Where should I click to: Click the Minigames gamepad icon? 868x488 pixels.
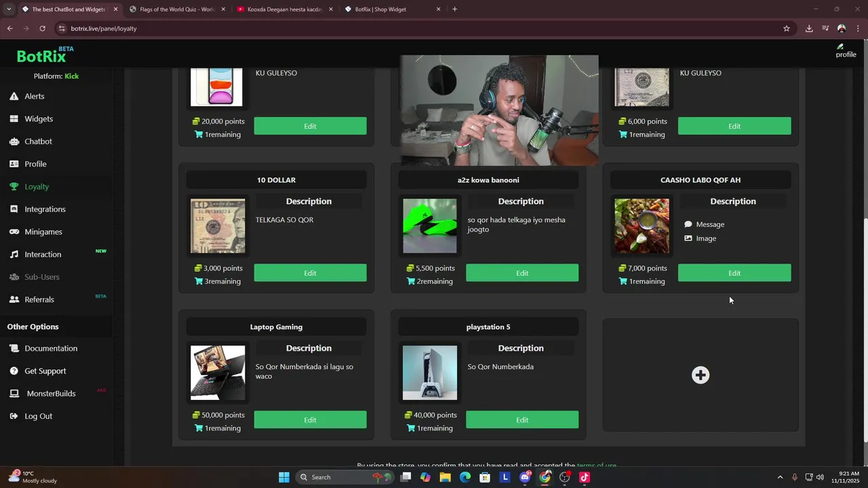click(x=14, y=232)
